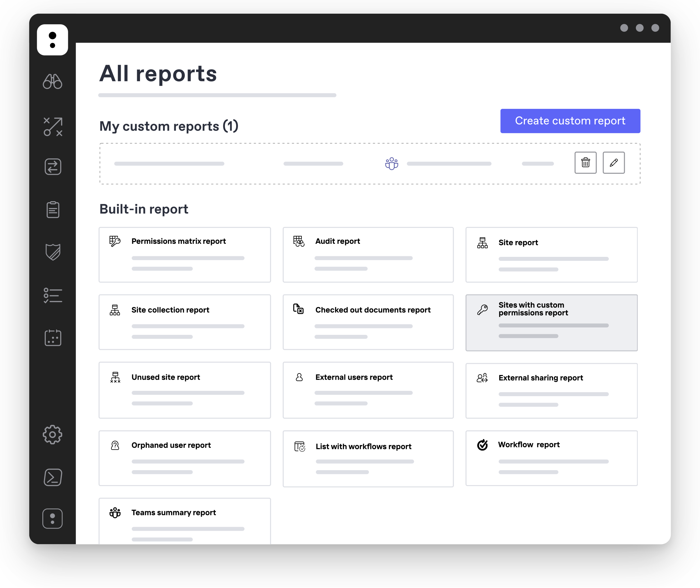This screenshot has width=700, height=588.
Task: Delete the custom report with trash icon
Action: [585, 163]
